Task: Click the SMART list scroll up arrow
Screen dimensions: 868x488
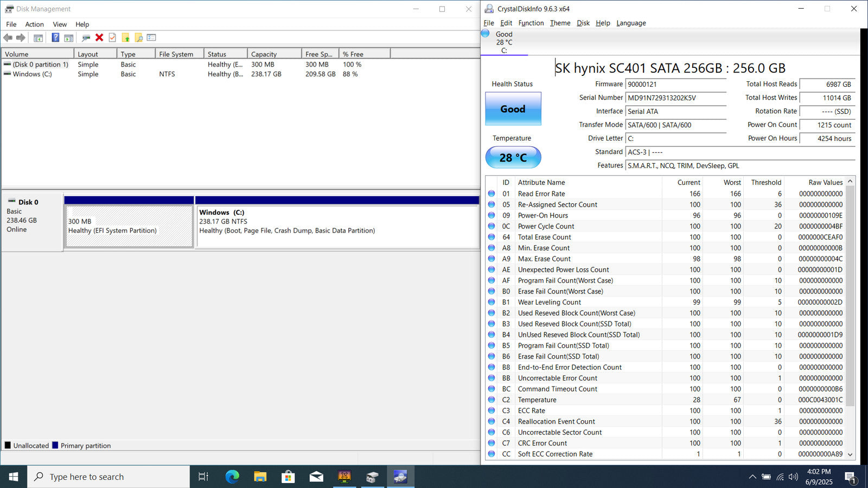Action: [x=850, y=182]
